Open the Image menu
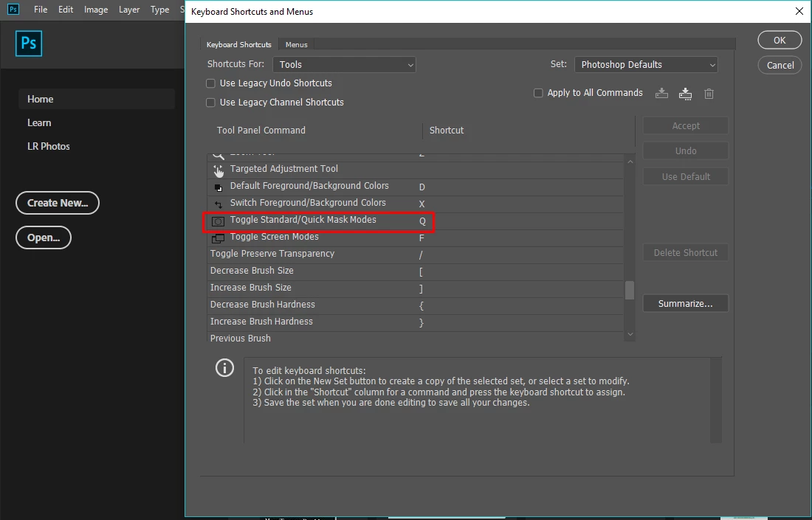The width and height of the screenshot is (812, 520). click(x=96, y=10)
